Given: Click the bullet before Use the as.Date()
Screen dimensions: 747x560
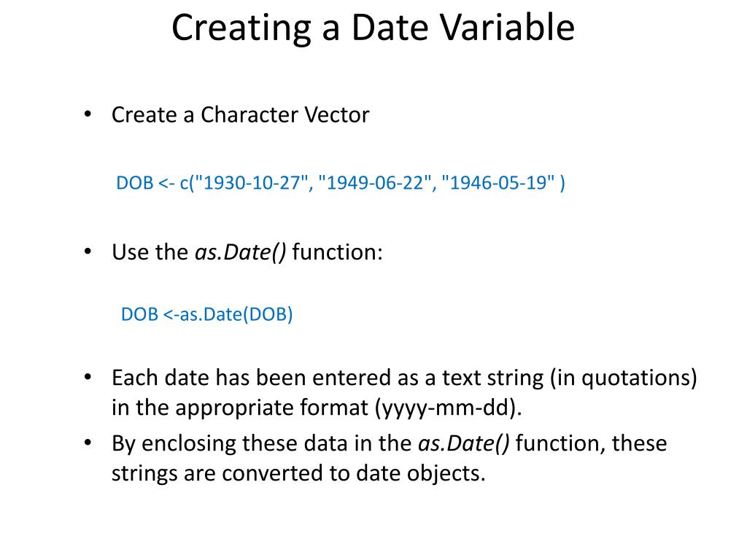Looking at the screenshot, I should click(x=88, y=252).
